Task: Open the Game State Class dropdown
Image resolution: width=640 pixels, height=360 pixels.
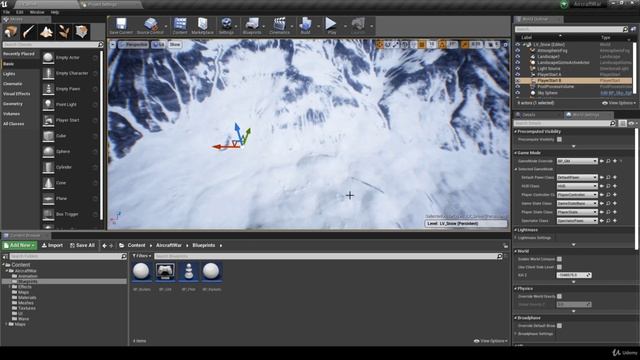Action: (x=577, y=204)
